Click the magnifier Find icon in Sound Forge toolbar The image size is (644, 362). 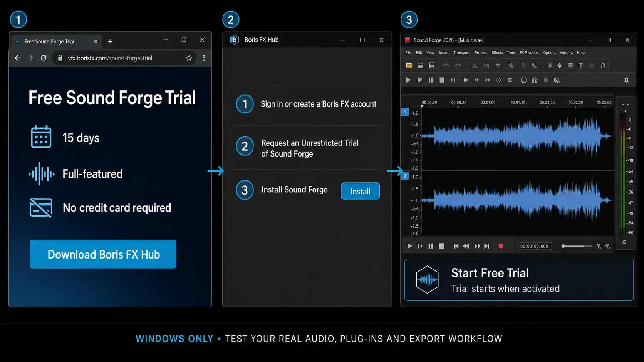point(603,66)
